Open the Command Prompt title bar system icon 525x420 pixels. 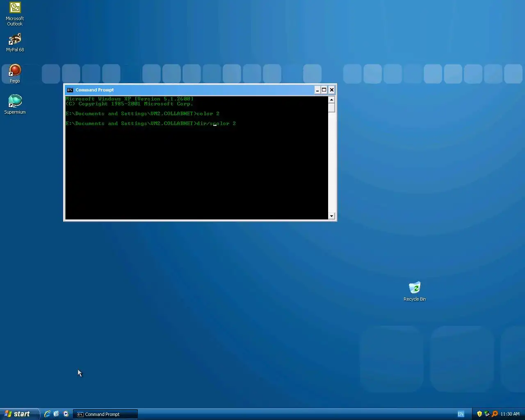(70, 90)
